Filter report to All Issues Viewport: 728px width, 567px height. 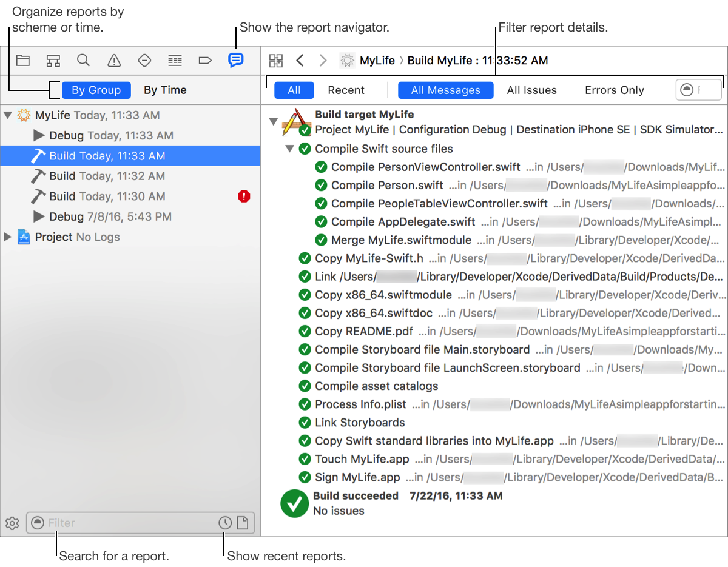point(532,90)
